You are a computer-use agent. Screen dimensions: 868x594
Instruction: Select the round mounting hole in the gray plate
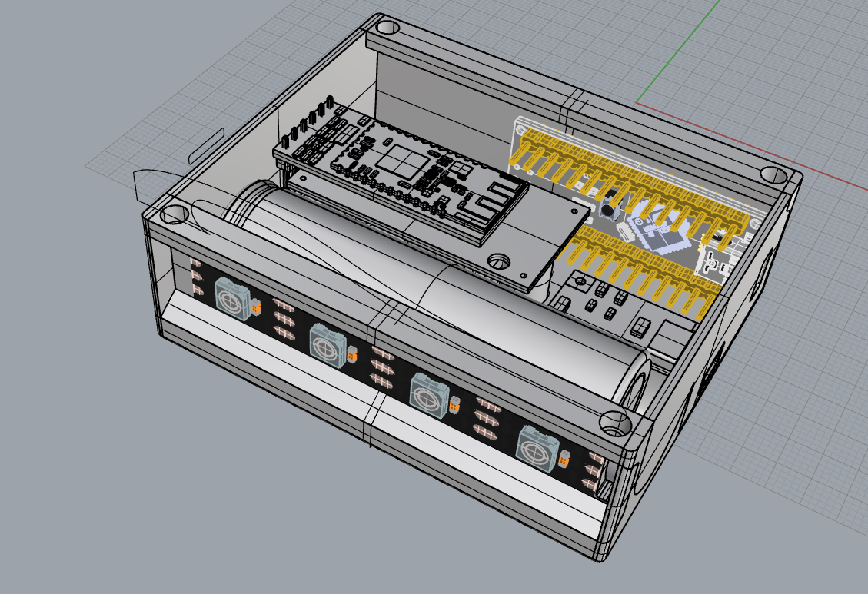[499, 260]
